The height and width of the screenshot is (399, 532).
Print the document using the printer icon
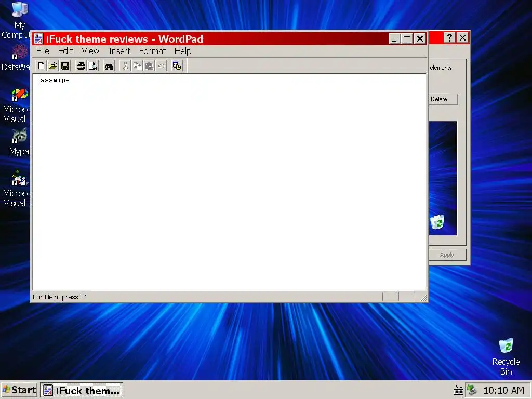(x=81, y=66)
